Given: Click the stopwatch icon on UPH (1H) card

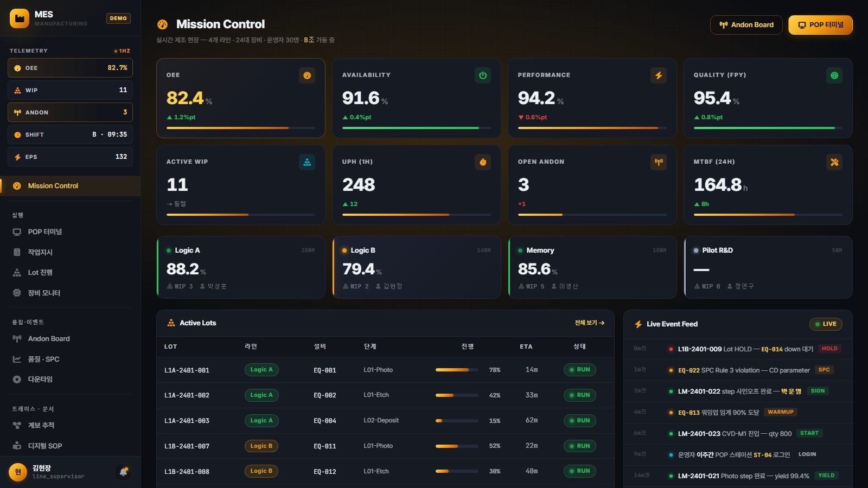Looking at the screenshot, I should 483,162.
